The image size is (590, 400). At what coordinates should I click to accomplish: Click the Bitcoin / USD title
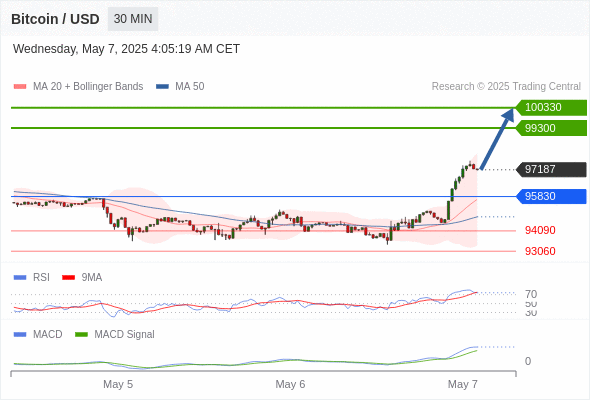(55, 19)
